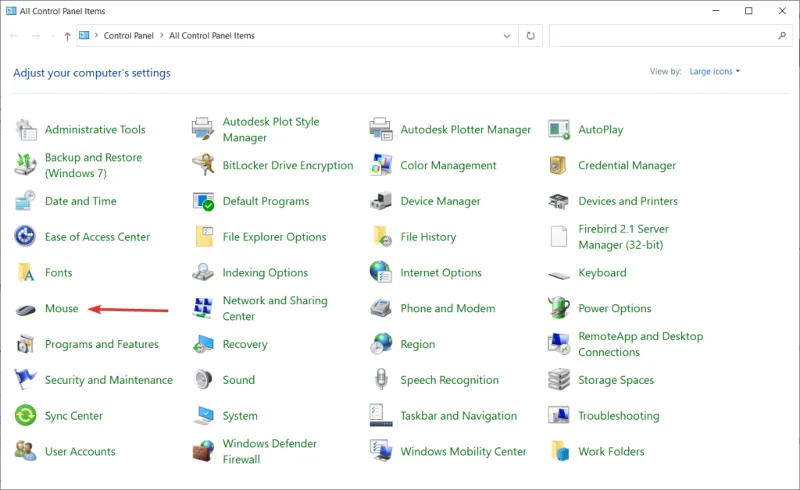Click the window title bar icon
Screen dimensions: 800x490
coord(11,11)
